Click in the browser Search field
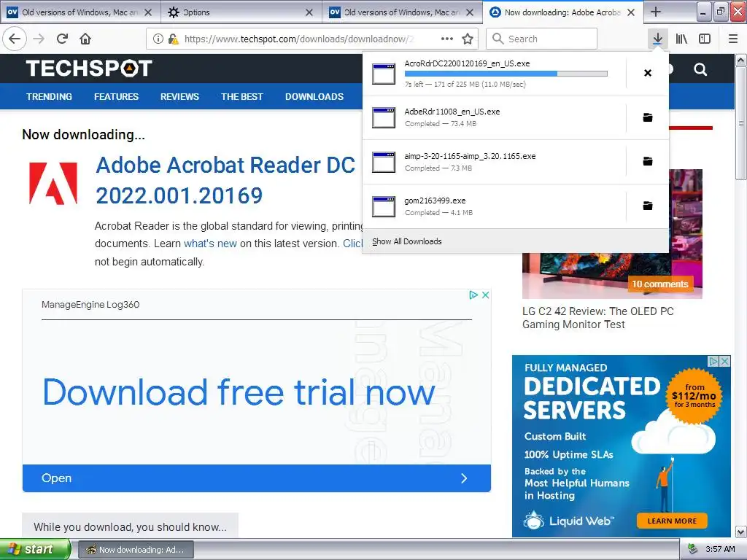The image size is (747, 560). click(x=542, y=39)
